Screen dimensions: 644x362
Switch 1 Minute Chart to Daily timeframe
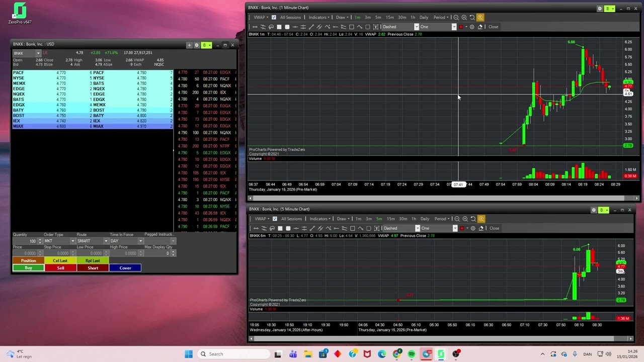coord(424,18)
